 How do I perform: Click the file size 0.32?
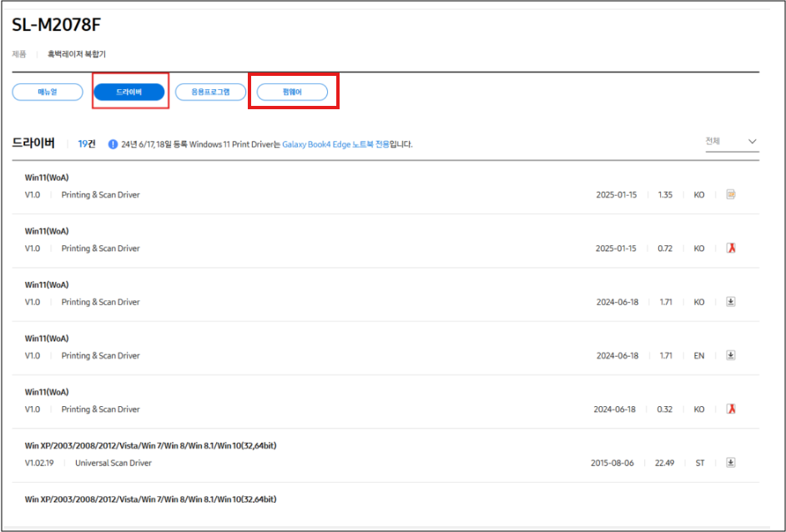pos(665,409)
